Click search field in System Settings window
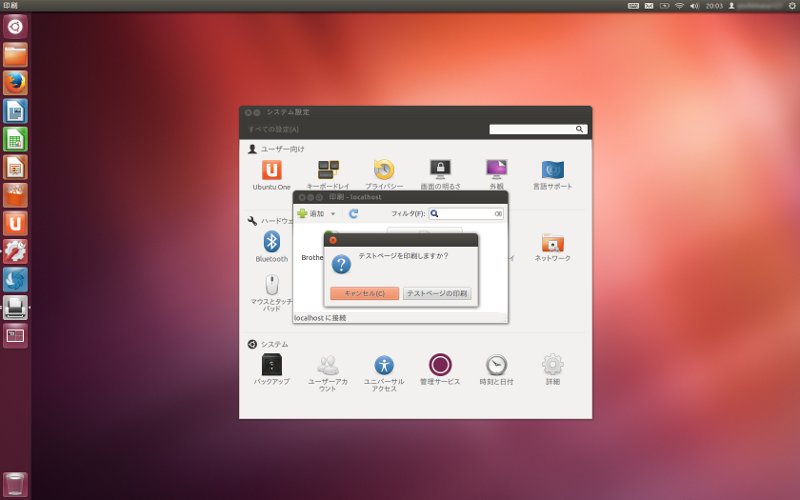The image size is (800, 500). coord(538,130)
